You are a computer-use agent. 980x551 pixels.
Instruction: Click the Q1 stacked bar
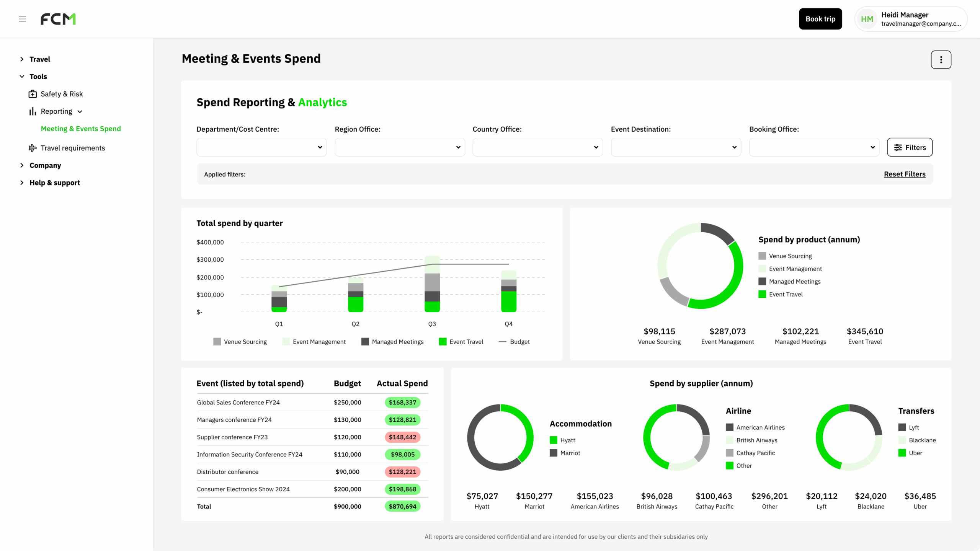[x=279, y=298]
